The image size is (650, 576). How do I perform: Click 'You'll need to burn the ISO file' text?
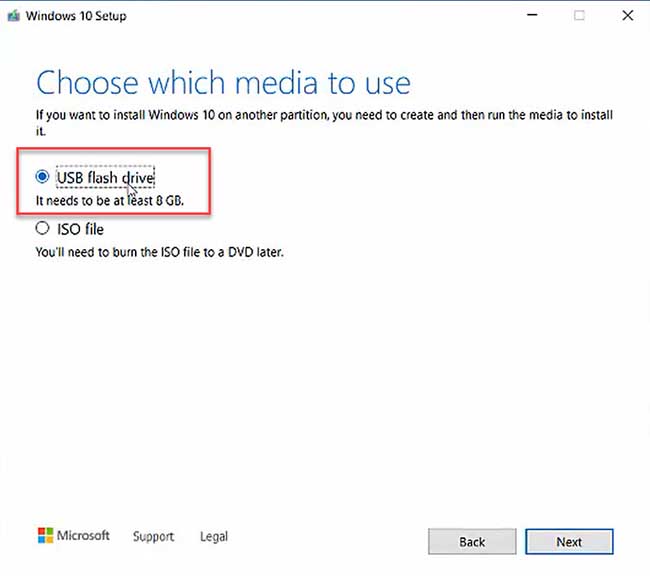160,252
